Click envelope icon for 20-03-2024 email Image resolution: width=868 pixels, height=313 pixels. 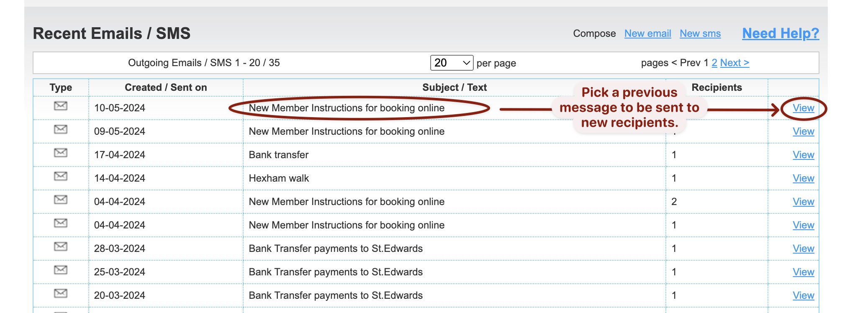pyautogui.click(x=61, y=294)
